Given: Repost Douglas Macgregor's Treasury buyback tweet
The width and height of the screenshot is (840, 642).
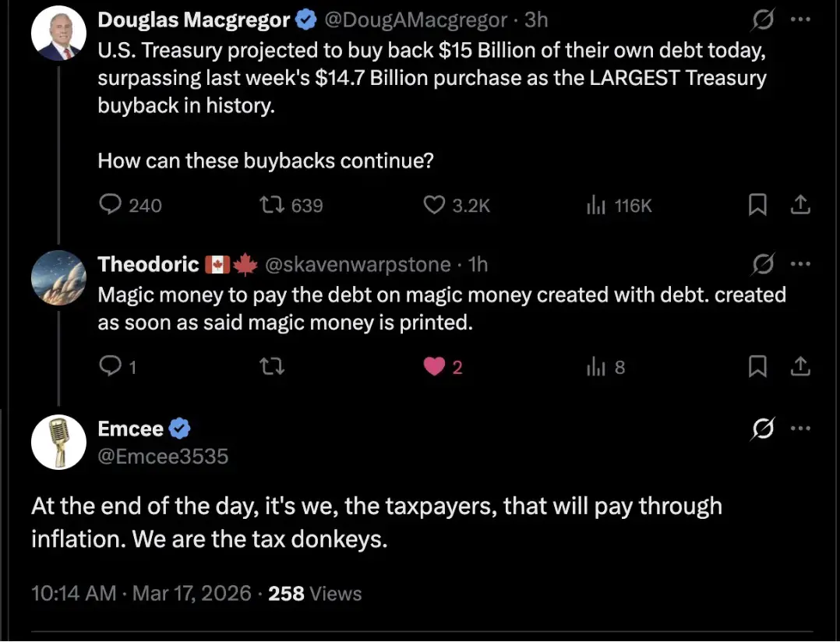Looking at the screenshot, I should point(270,205).
